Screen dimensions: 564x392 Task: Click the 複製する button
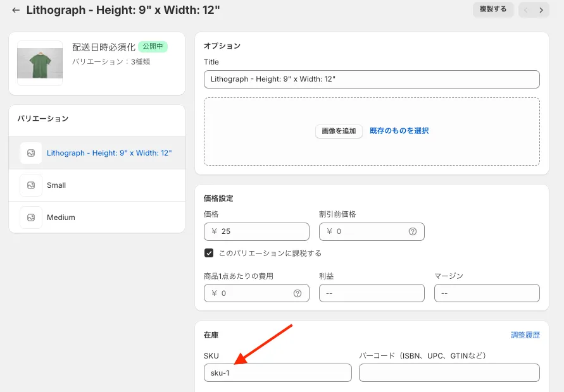click(x=493, y=9)
